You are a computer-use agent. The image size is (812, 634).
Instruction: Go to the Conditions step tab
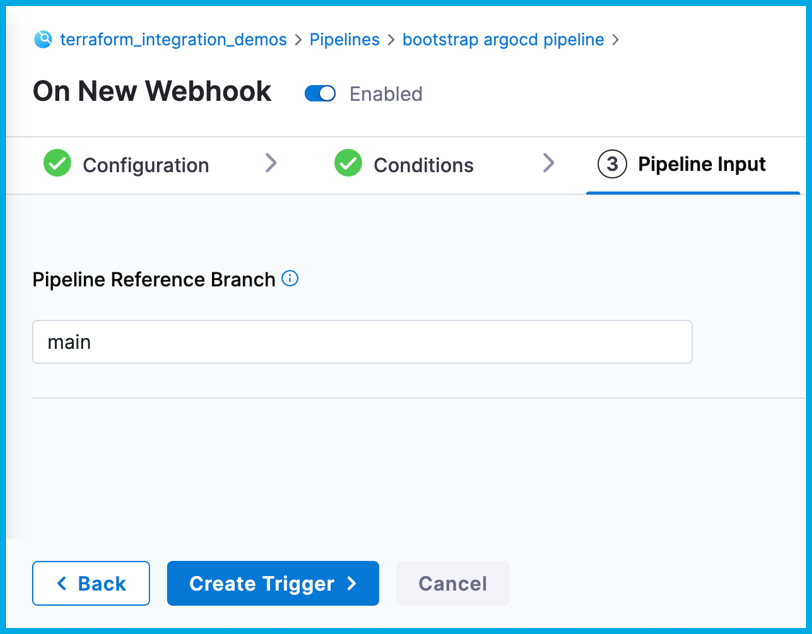[x=423, y=165]
